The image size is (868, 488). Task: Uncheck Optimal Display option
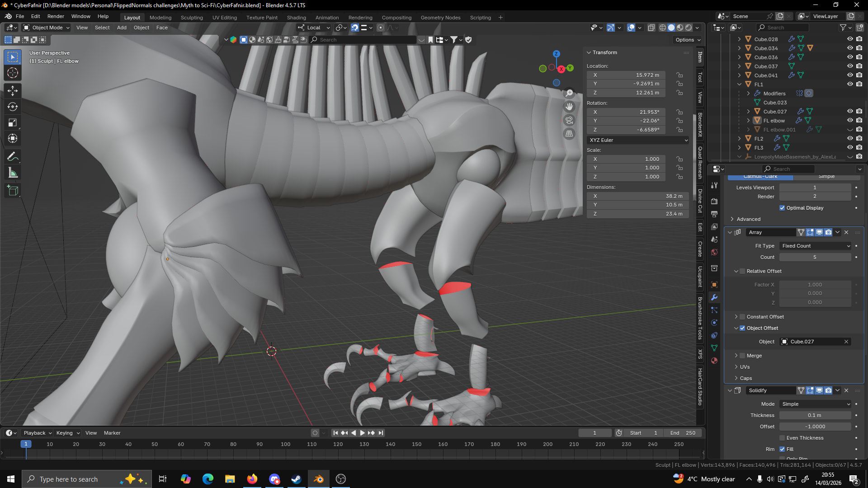click(782, 208)
